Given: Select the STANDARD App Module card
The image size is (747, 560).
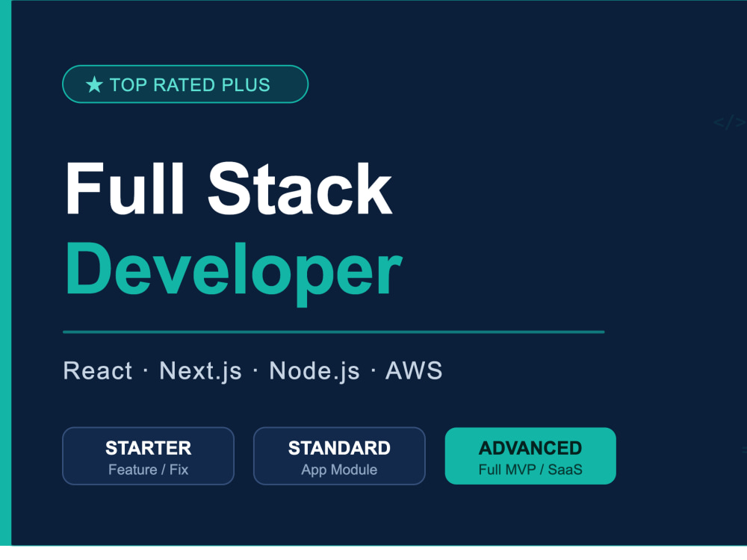Looking at the screenshot, I should [339, 456].
